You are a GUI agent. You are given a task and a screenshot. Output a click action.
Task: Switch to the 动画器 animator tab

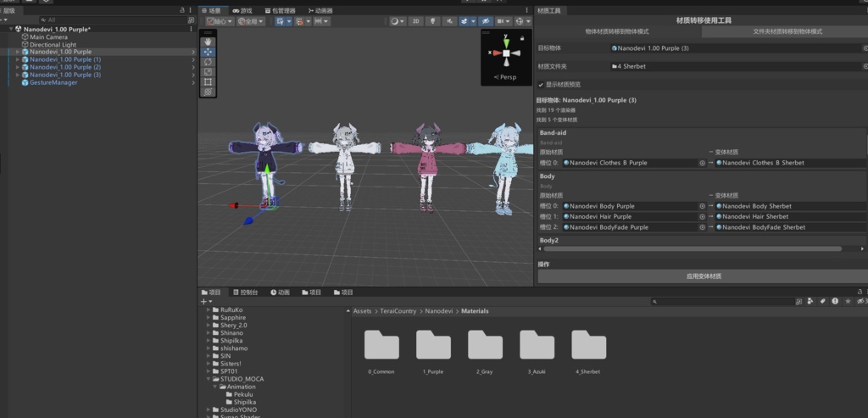(320, 10)
